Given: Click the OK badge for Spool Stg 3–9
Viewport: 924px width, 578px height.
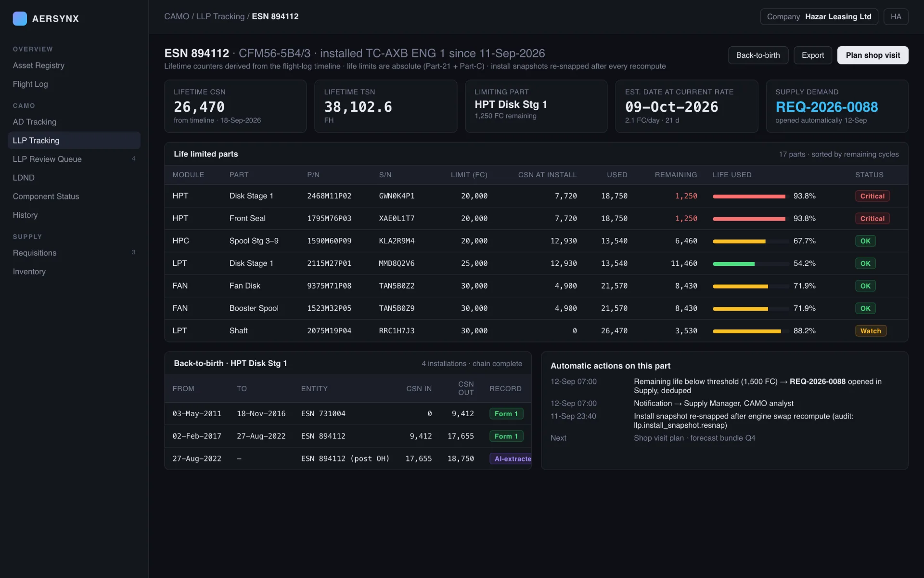Looking at the screenshot, I should [865, 241].
